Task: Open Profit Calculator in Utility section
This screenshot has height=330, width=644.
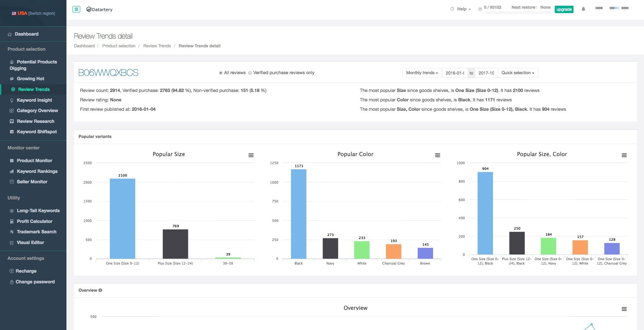Action: coord(34,221)
